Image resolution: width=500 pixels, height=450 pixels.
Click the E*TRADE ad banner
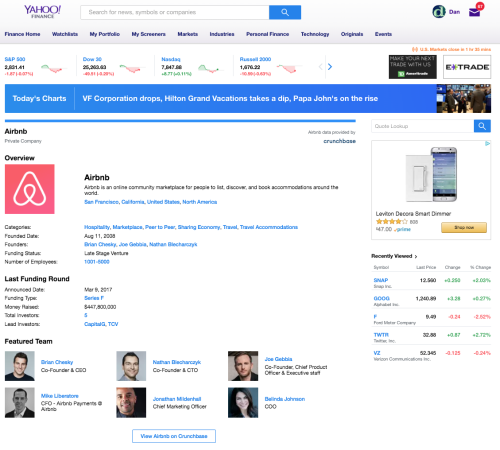pyautogui.click(x=467, y=67)
